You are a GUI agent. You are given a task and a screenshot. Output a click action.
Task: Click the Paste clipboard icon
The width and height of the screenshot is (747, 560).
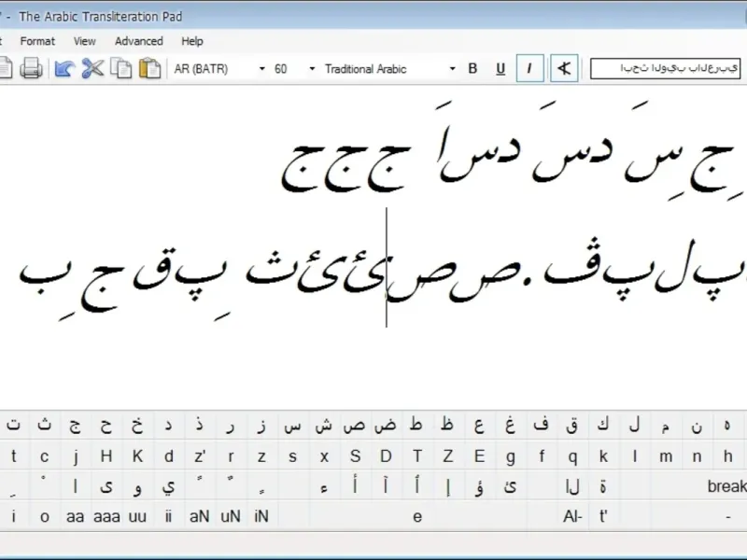(149, 68)
